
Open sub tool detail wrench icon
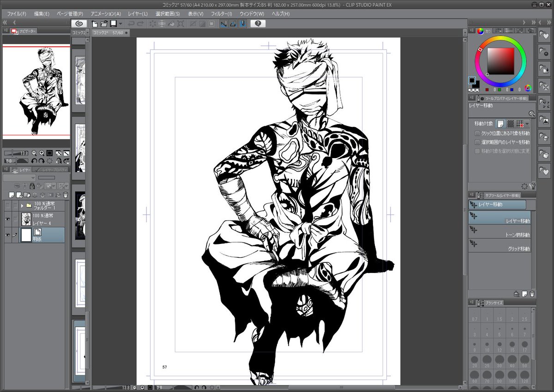click(x=532, y=186)
